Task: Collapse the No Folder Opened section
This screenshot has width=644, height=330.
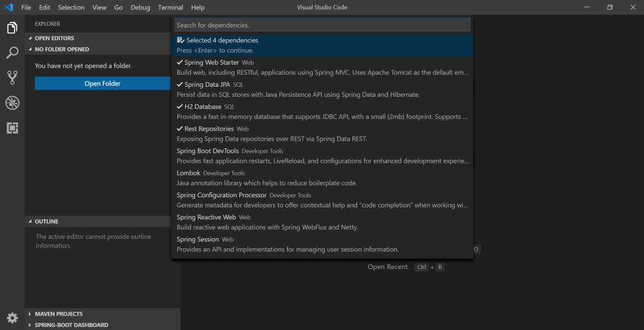Action: [98, 49]
